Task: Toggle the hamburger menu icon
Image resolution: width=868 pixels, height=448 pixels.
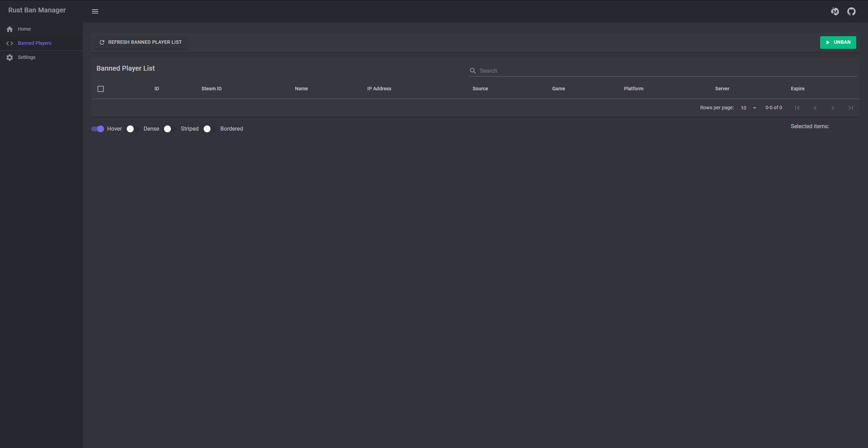Action: point(95,11)
